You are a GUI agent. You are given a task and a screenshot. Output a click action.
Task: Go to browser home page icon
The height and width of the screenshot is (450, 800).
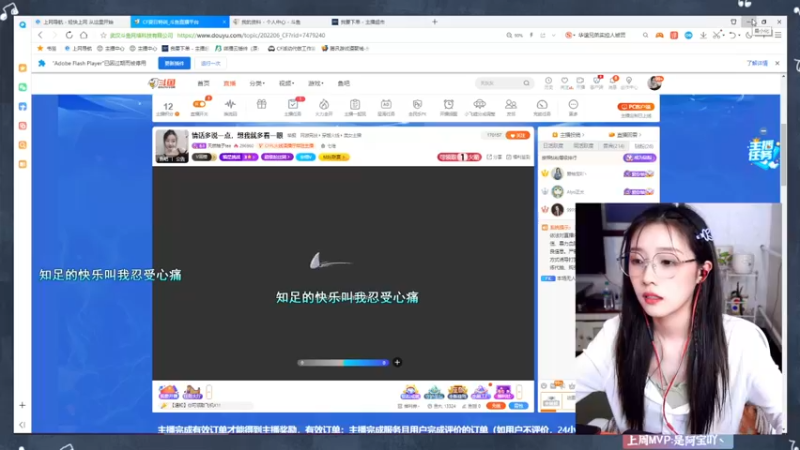(x=84, y=35)
